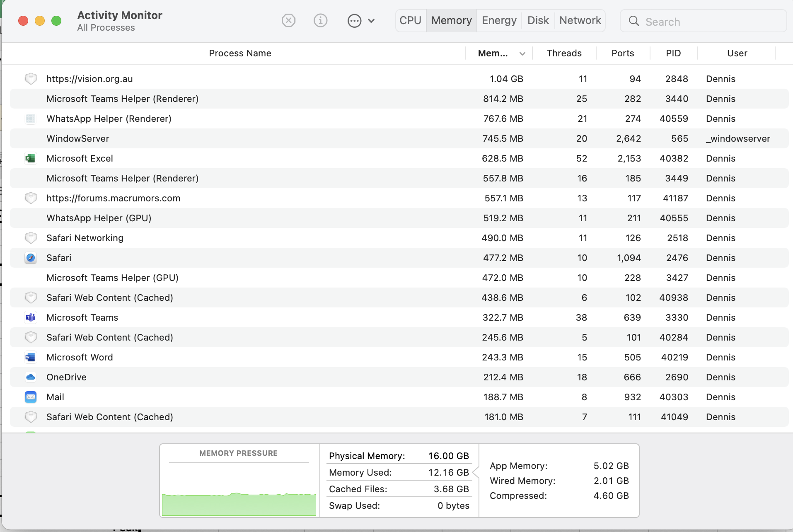Sort by the Threads column header
Viewport: 793px width, 532px height.
pos(564,53)
